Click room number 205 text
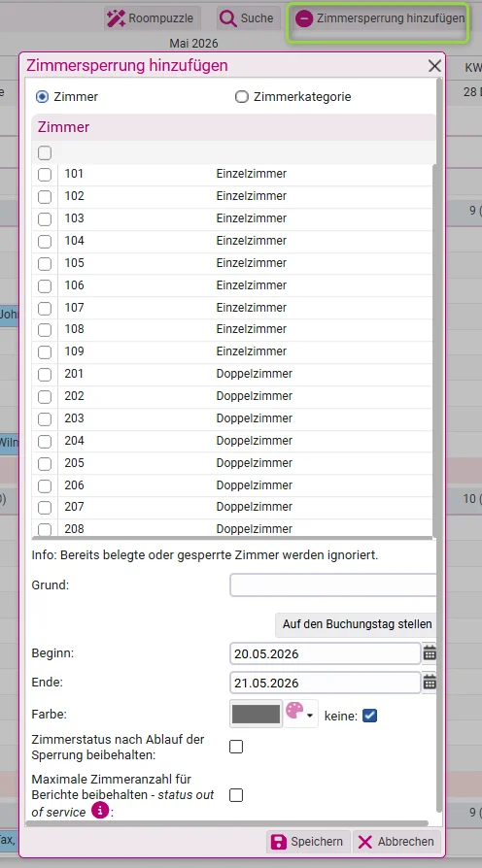Image resolution: width=482 pixels, height=868 pixels. tap(74, 463)
